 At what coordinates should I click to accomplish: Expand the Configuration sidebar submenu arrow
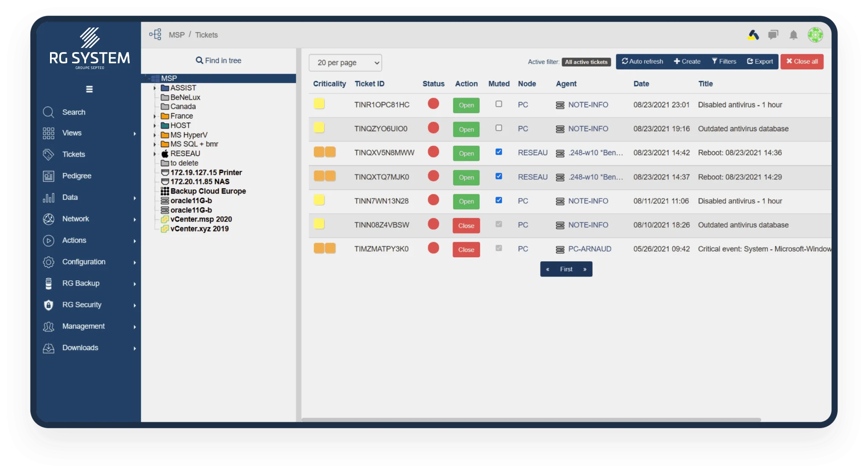[x=135, y=263]
